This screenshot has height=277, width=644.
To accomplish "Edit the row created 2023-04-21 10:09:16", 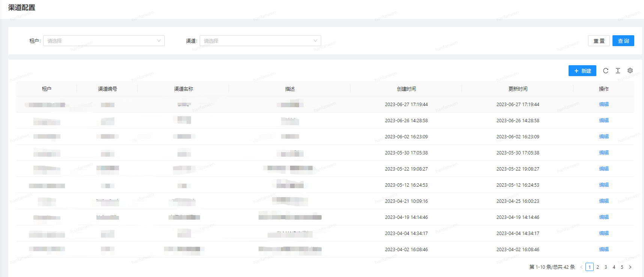I will point(604,201).
